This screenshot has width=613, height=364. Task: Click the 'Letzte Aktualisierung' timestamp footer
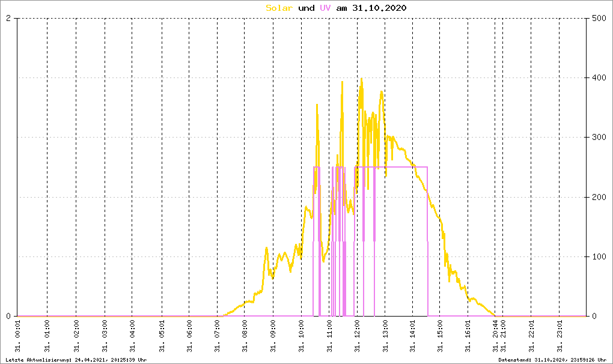(76, 360)
